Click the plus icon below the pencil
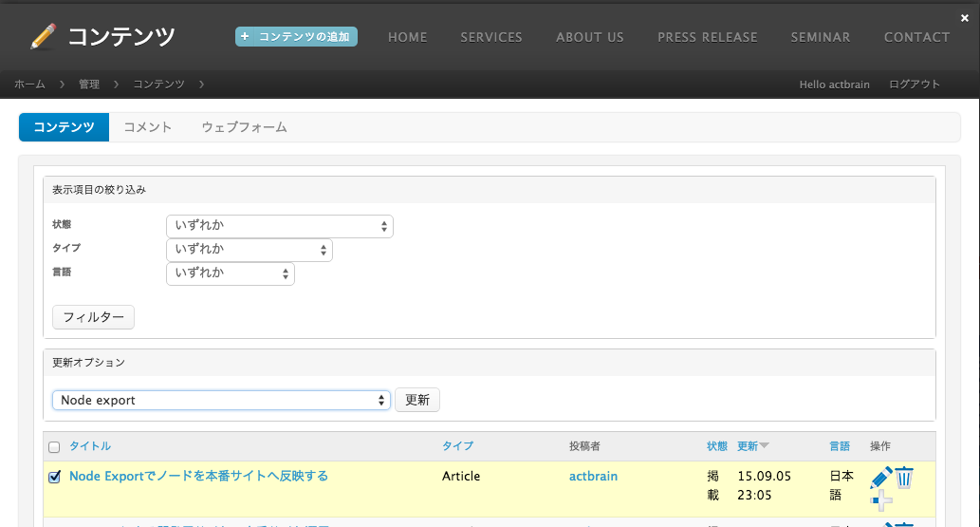The image size is (980, 527). pos(881,500)
